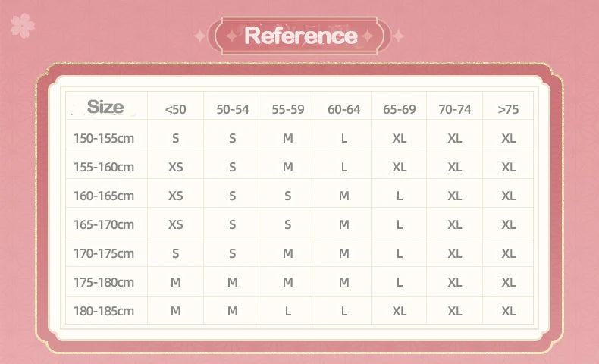Select the 180-185cm row label
599x364 pixels.
[x=104, y=311]
